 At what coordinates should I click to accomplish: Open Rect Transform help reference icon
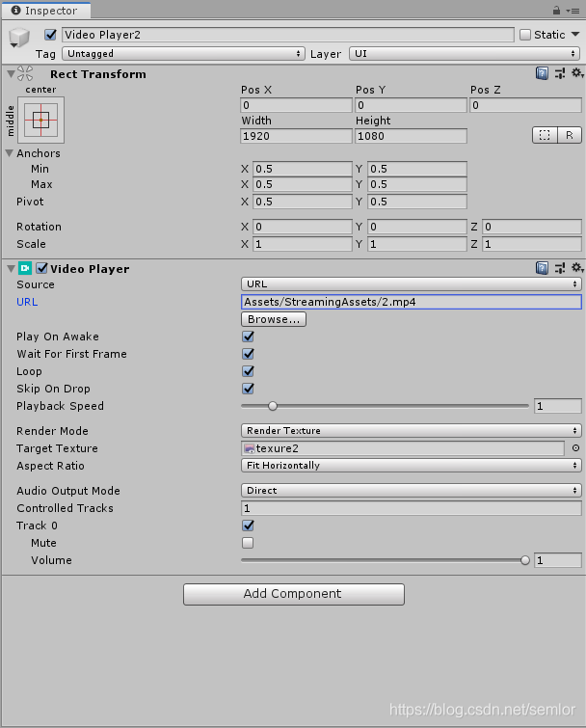542,73
